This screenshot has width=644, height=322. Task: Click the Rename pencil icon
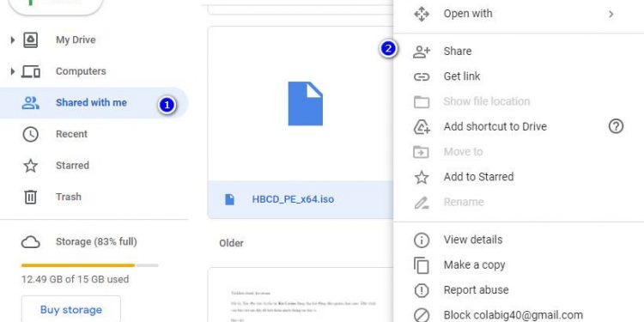(x=422, y=203)
